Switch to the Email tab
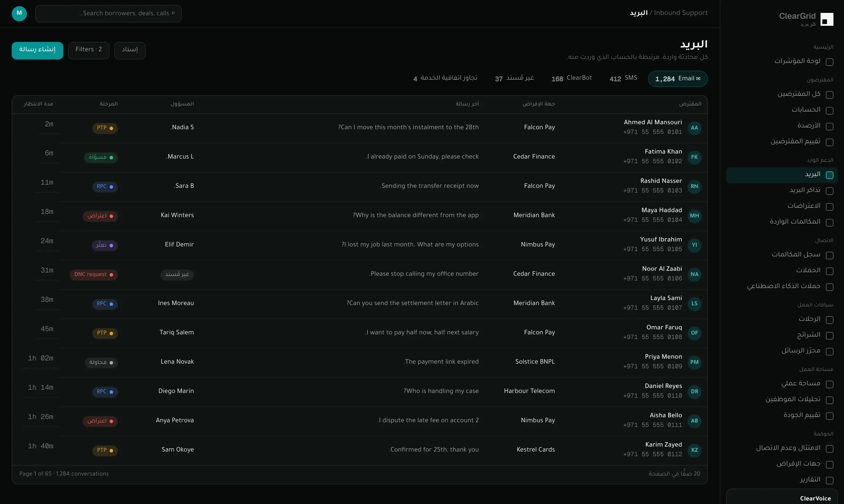 pos(678,79)
